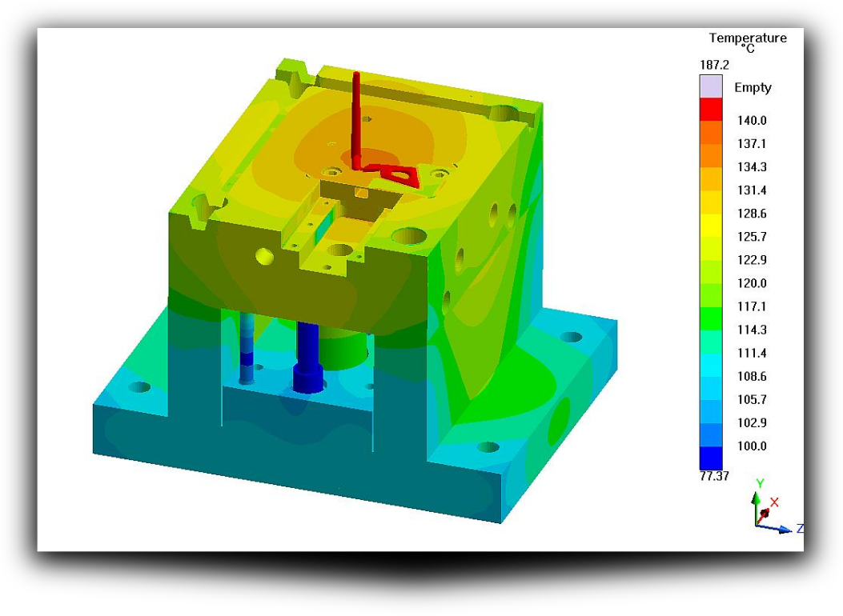Click the red sprue rod on the mold
Viewport: 843px width, 616px height.
click(x=357, y=112)
